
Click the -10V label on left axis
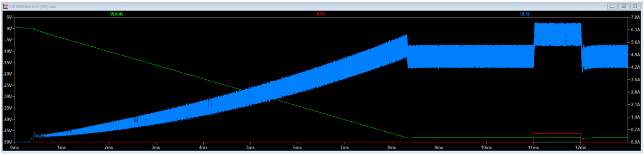click(7, 51)
